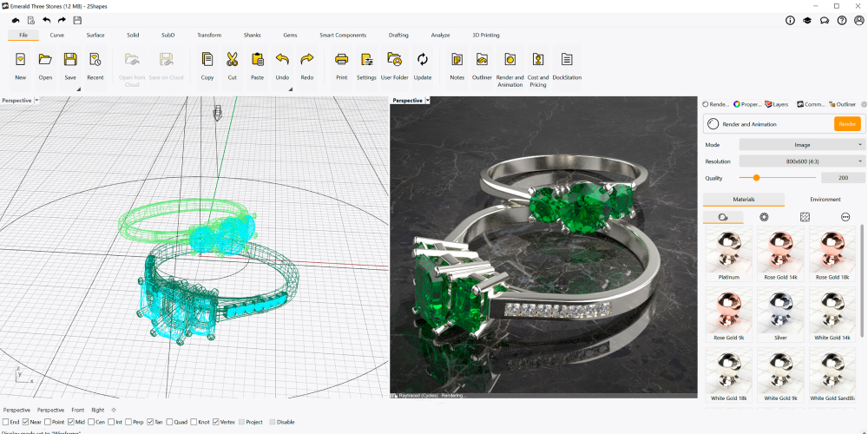868x434 pixels.
Task: Switch to the Gems ribbon tab
Action: tap(290, 35)
